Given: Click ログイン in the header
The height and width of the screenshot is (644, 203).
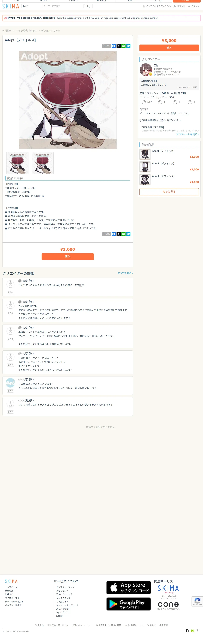Looking at the screenshot, I should (194, 6).
